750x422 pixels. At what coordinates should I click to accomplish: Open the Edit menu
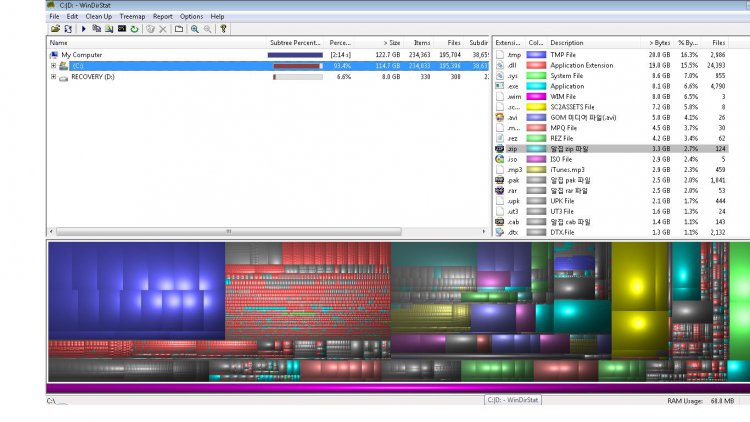[x=72, y=16]
